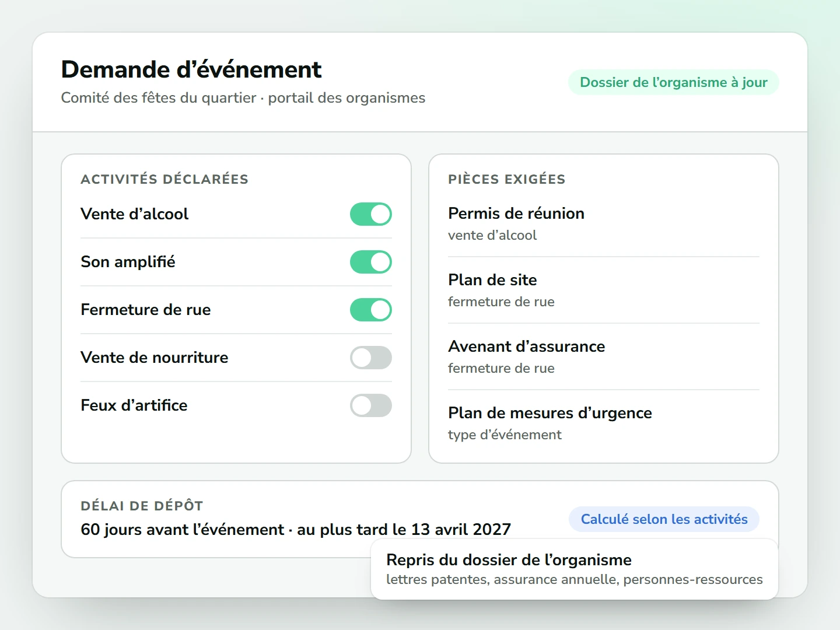Image resolution: width=840 pixels, height=630 pixels.
Task: Click the 'Pièces exigées' section label
Action: (x=507, y=179)
